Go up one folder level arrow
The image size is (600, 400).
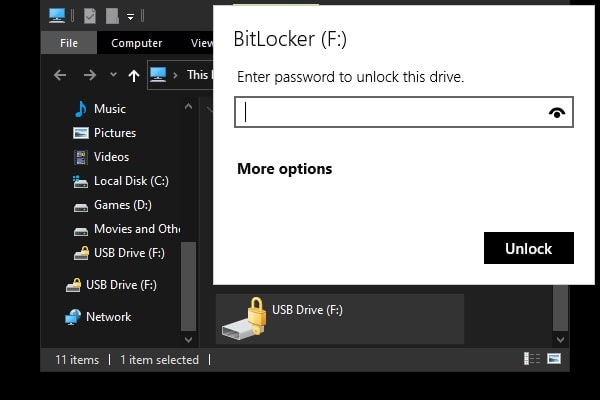[x=133, y=75]
